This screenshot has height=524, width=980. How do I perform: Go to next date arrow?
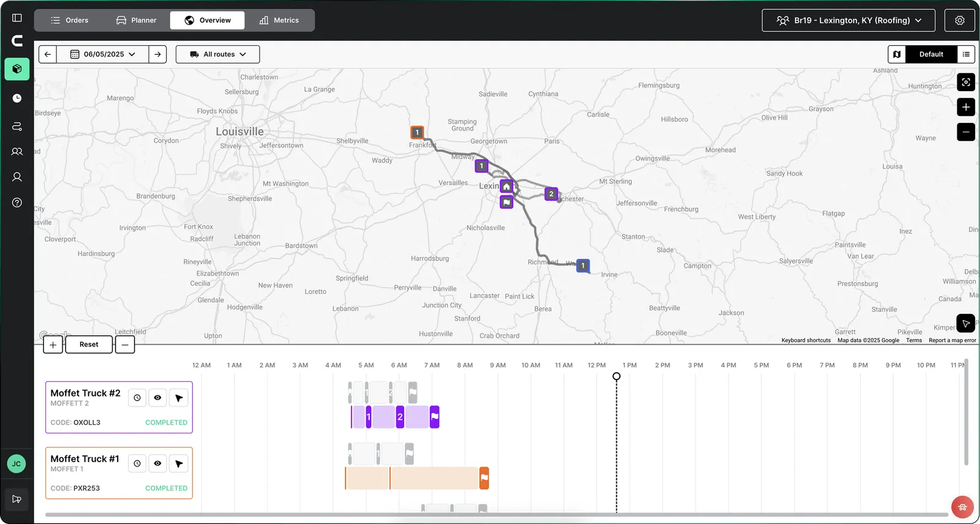(157, 54)
